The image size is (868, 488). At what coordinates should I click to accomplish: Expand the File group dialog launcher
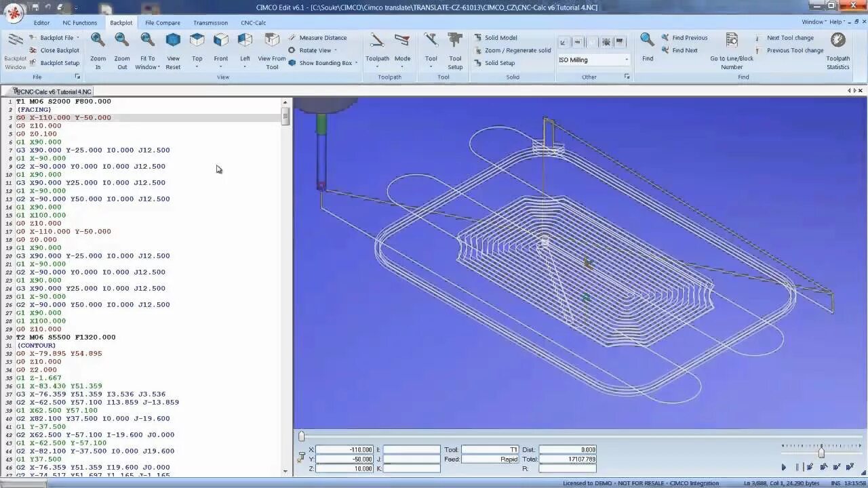tap(77, 77)
